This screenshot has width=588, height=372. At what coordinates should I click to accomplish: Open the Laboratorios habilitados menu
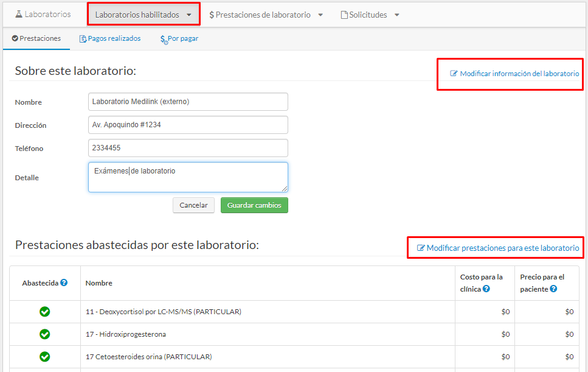(x=144, y=15)
